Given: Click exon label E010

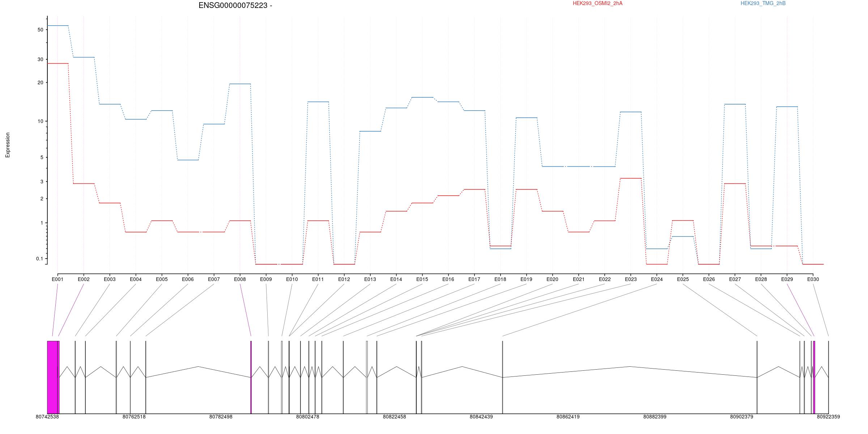Looking at the screenshot, I should [x=292, y=279].
